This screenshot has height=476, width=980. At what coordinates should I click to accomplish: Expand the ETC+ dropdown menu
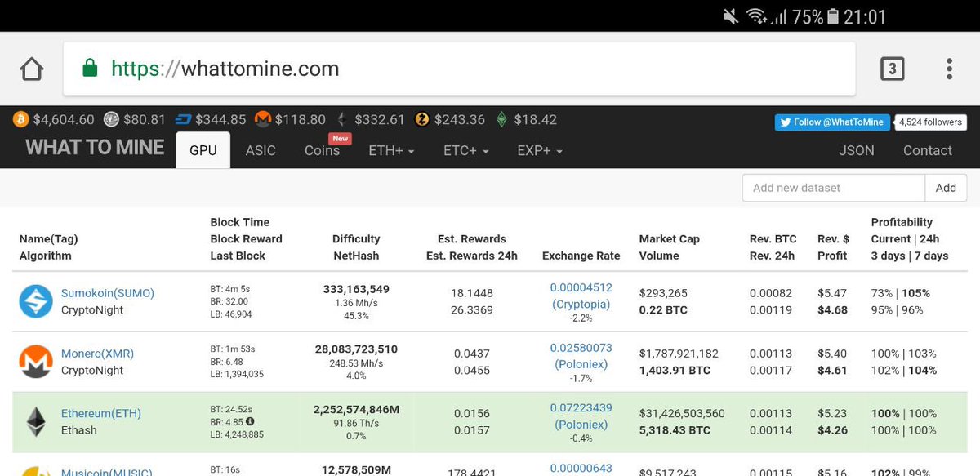[x=466, y=150]
